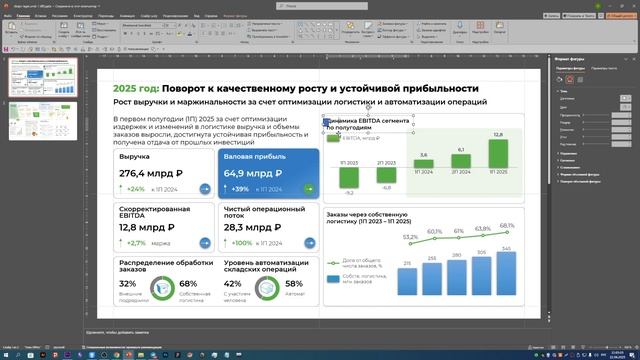Click the taskbar search icon

click(18, 355)
